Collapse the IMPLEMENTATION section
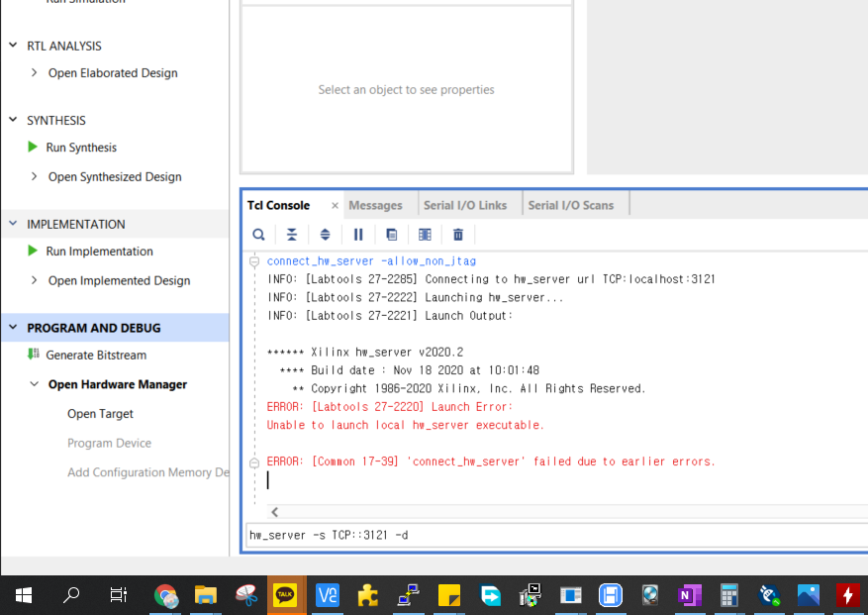 pyautogui.click(x=13, y=223)
